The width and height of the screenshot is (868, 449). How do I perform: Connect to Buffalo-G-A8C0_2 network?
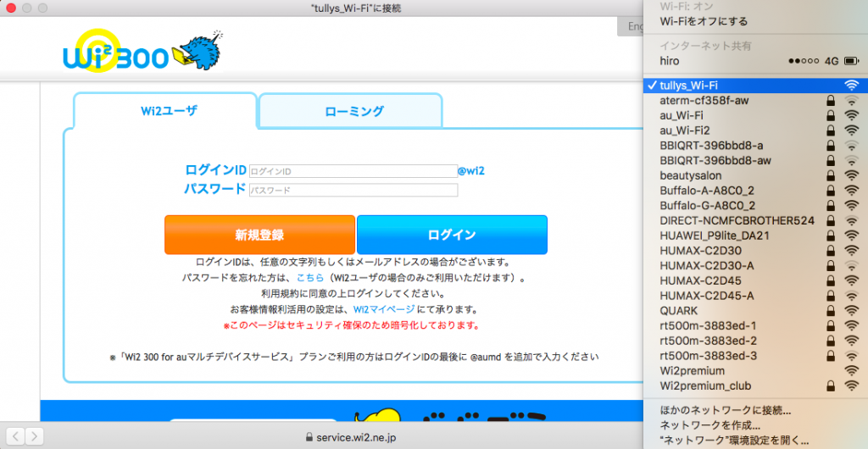756,205
